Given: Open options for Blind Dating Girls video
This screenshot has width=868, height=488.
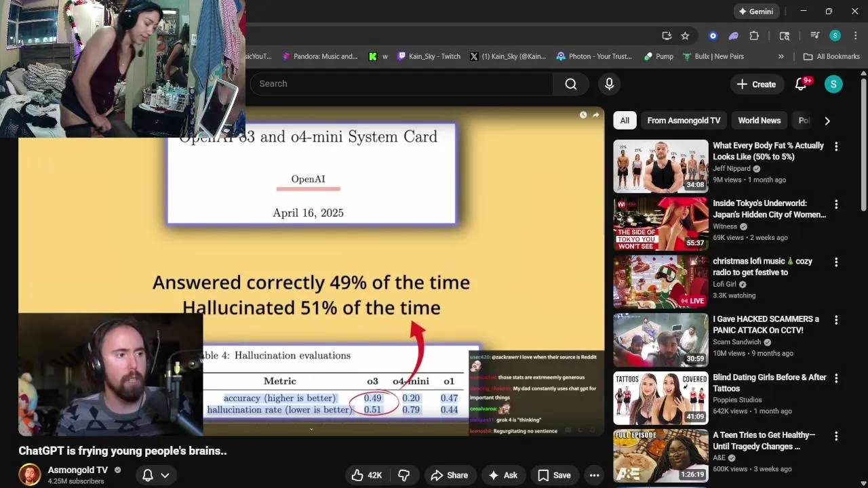Looking at the screenshot, I should 836,378.
